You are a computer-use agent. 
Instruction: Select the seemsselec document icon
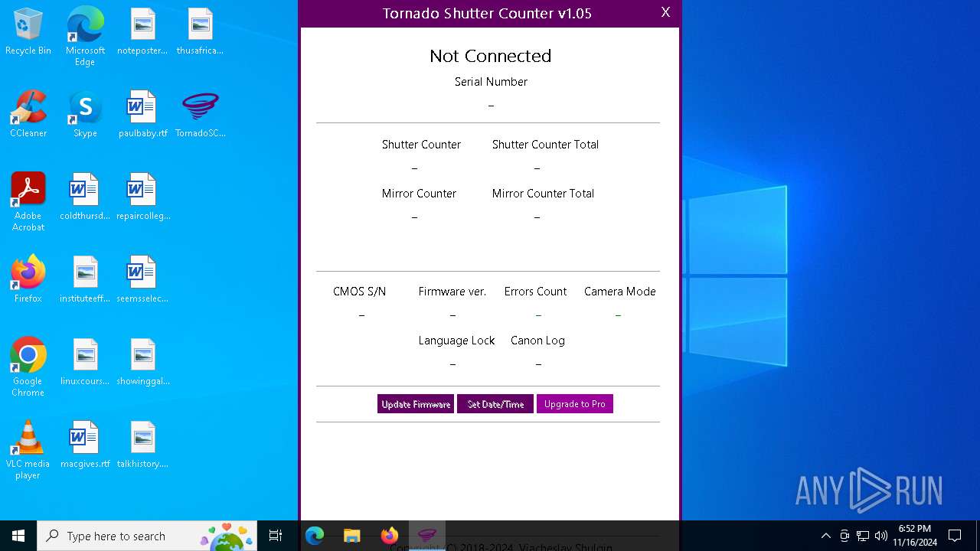(142, 279)
